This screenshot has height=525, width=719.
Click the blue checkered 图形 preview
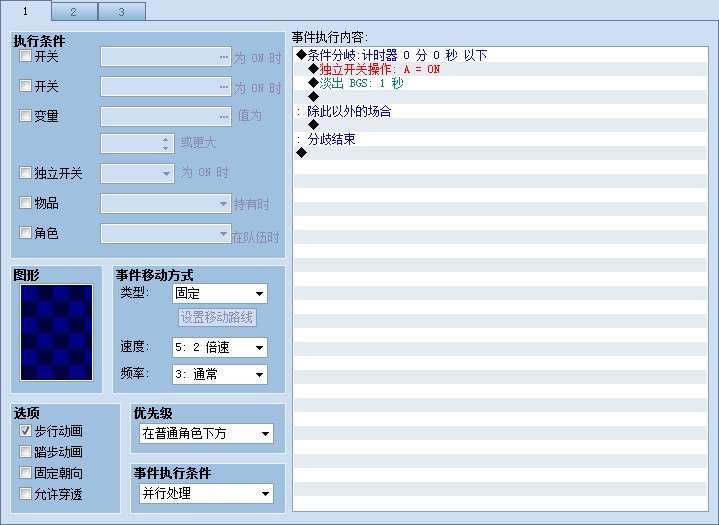tap(56, 332)
